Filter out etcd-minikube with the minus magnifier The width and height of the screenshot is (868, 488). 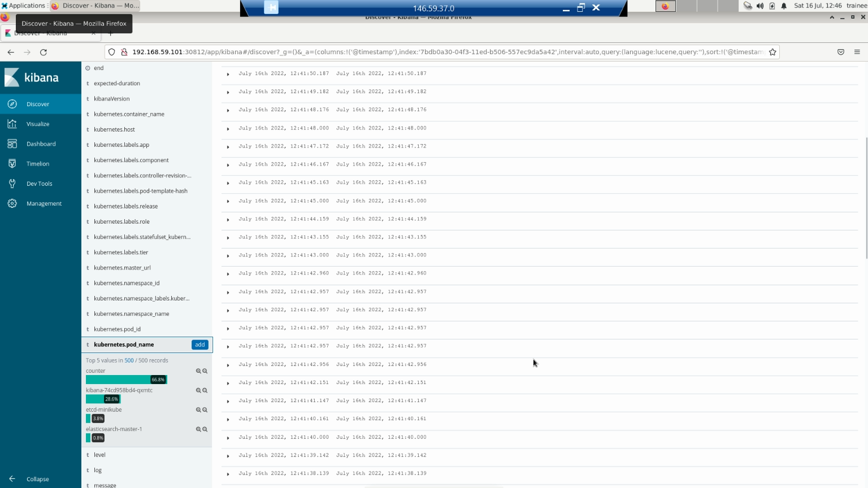point(205,410)
